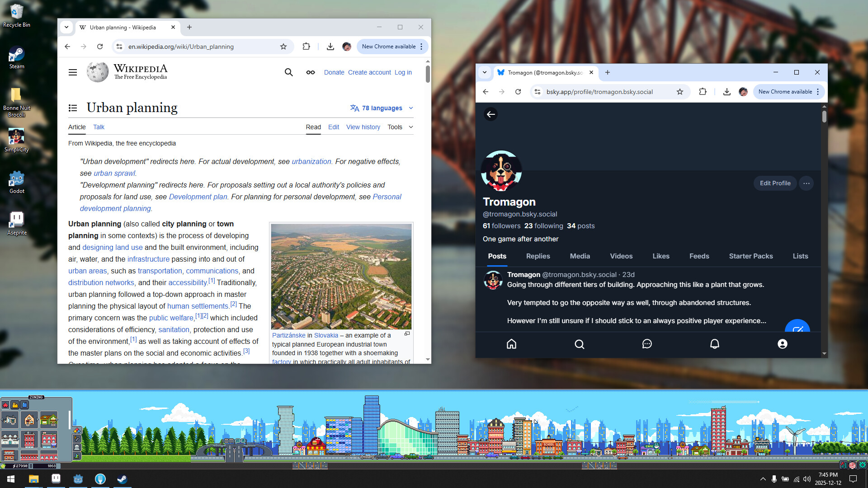Image resolution: width=868 pixels, height=488 pixels.
Task: Open the Wikipedia hamburger main menu
Action: coord(72,72)
